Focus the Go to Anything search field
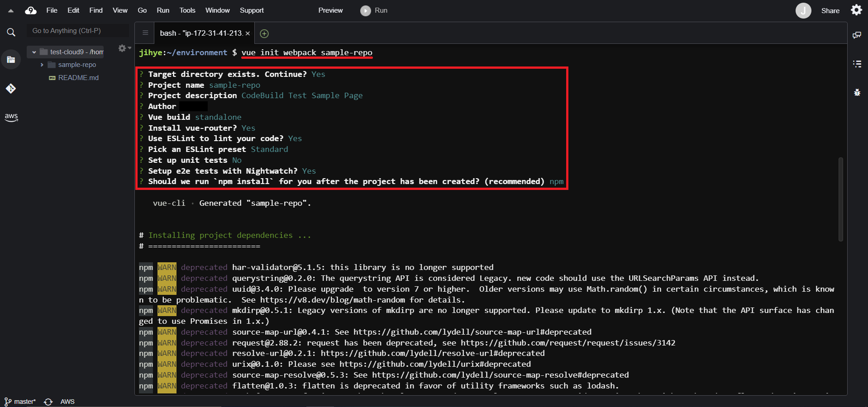The image size is (868, 407). (x=77, y=31)
